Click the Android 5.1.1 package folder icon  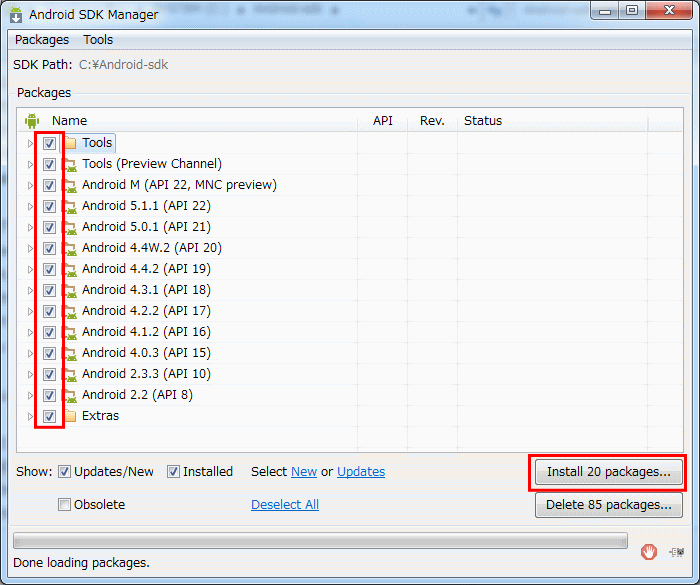pos(71,206)
